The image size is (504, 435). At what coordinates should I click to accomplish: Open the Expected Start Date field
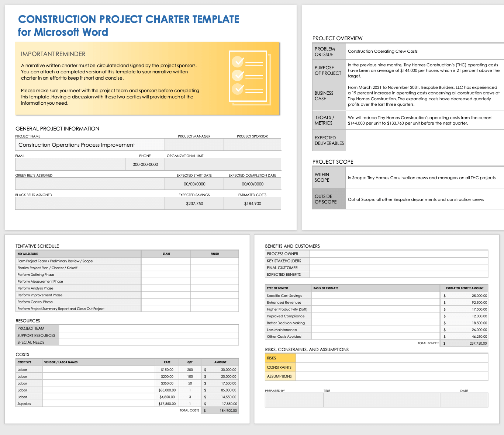(194, 184)
